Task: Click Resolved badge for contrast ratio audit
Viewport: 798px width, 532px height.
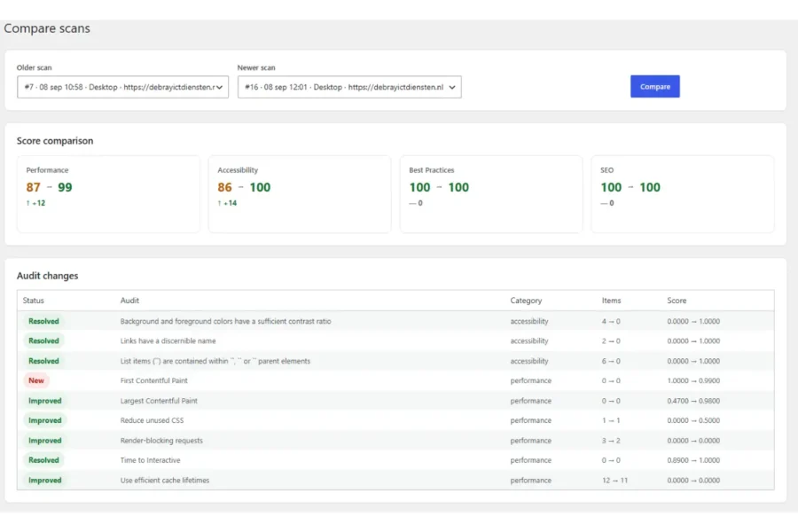Action: tap(43, 321)
